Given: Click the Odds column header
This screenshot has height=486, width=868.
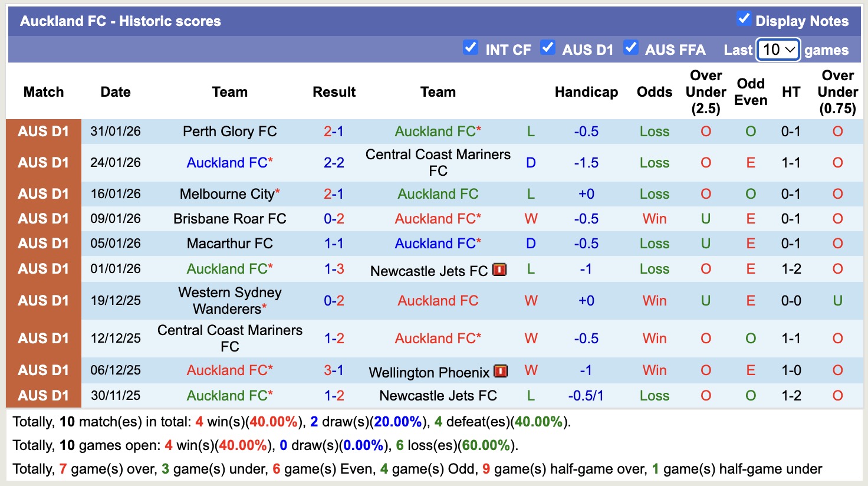Looking at the screenshot, I should [x=654, y=92].
